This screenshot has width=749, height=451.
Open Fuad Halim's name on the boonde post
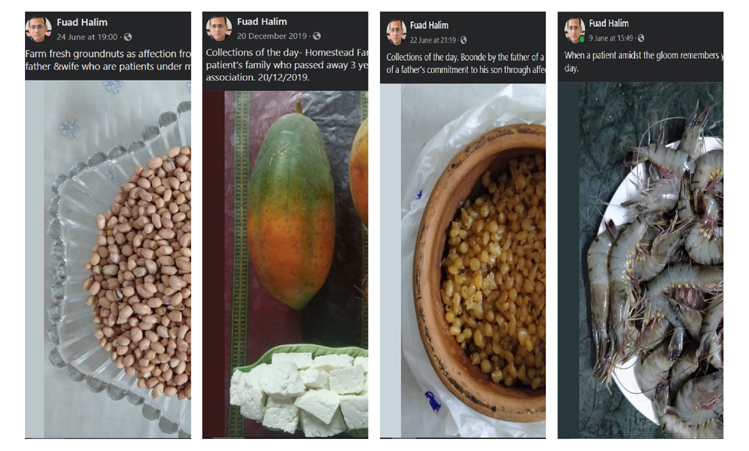point(431,25)
